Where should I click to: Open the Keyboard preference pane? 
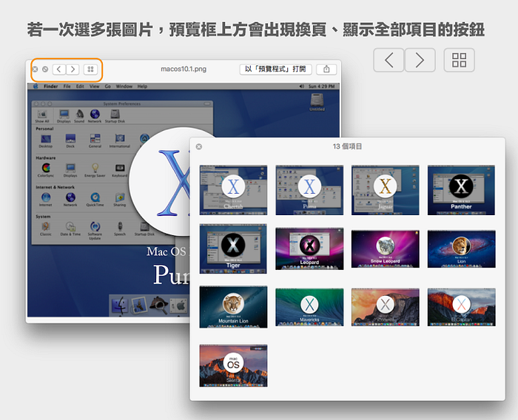(x=120, y=170)
